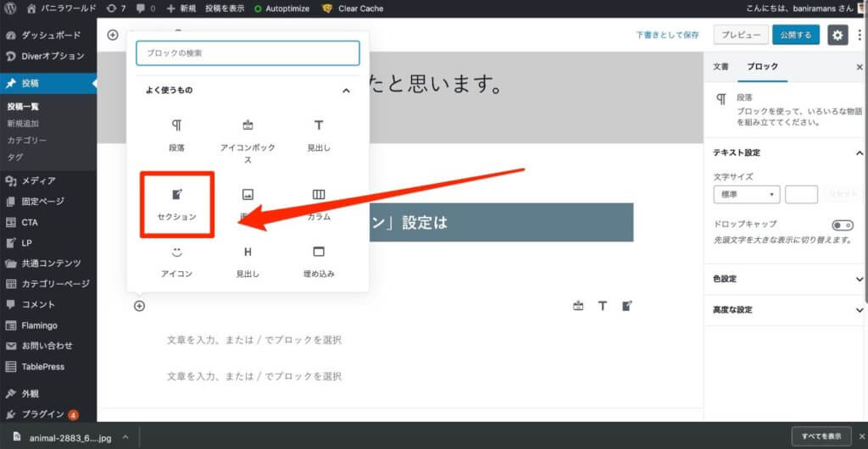Click the 新規 item in admin bar
The image size is (868, 449).
tap(181, 8)
